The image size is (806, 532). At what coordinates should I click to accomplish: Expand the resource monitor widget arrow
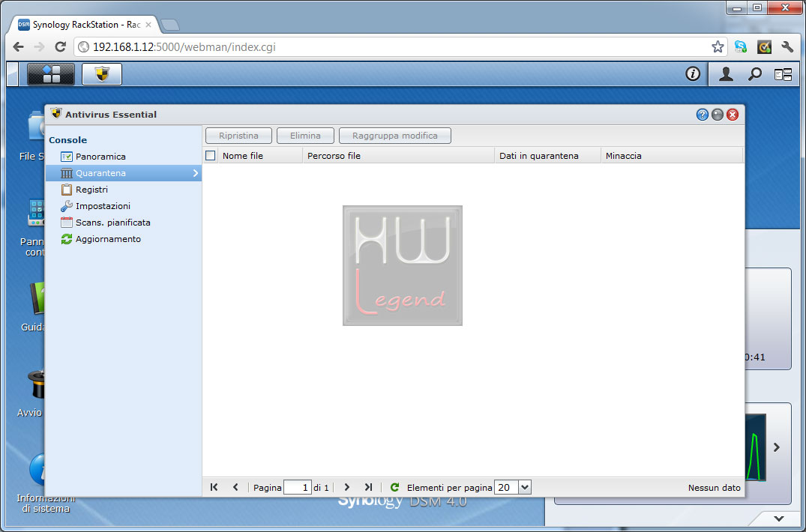point(777,447)
